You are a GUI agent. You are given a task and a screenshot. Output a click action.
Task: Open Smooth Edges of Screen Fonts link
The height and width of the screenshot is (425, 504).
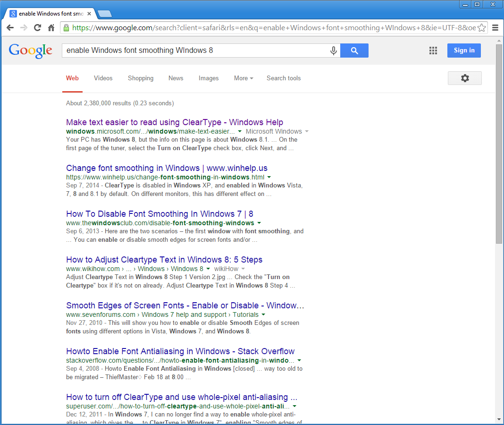tap(185, 306)
